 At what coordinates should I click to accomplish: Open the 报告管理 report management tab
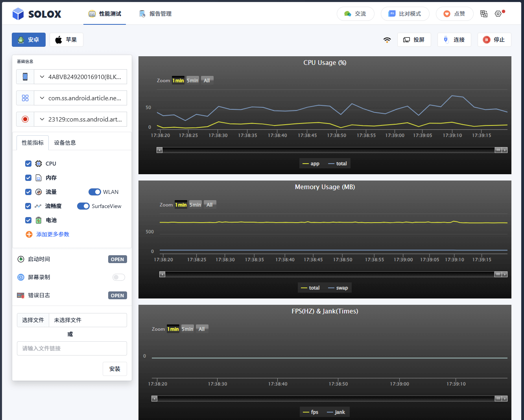[155, 14]
